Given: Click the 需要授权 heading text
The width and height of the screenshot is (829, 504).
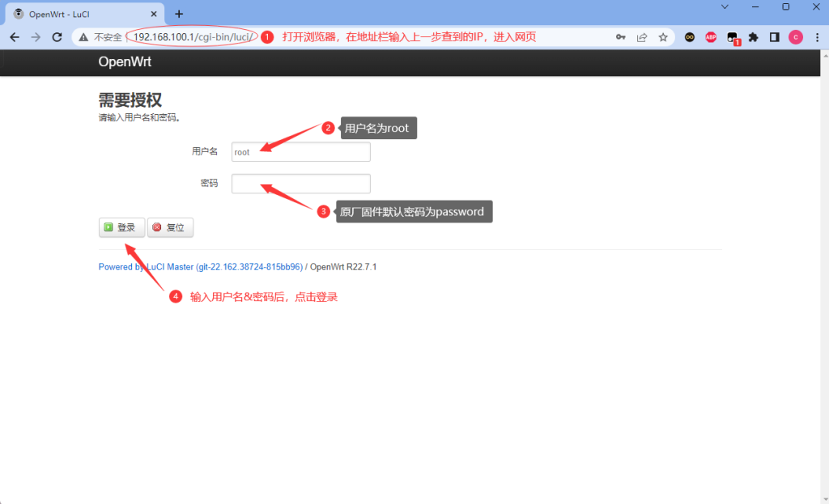Looking at the screenshot, I should (130, 100).
